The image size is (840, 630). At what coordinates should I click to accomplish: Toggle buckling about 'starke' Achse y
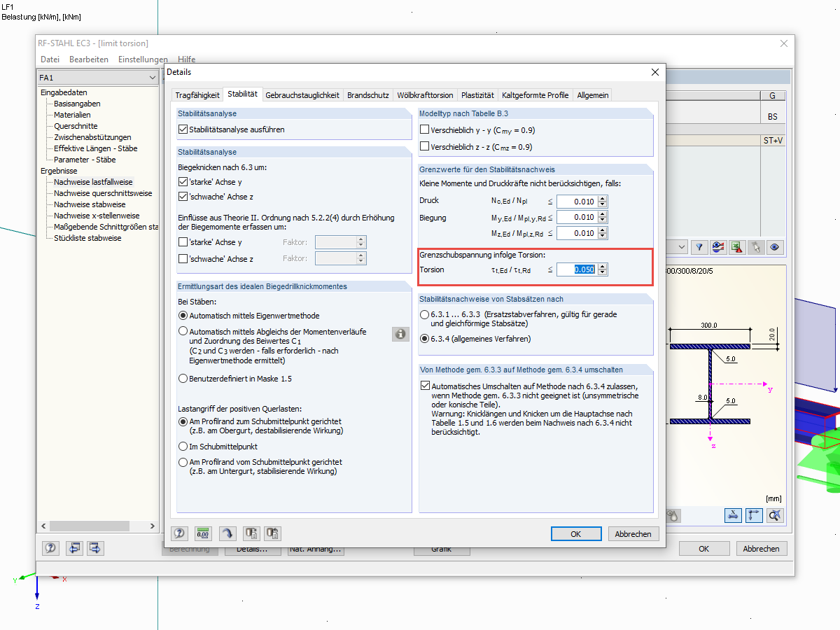[183, 182]
